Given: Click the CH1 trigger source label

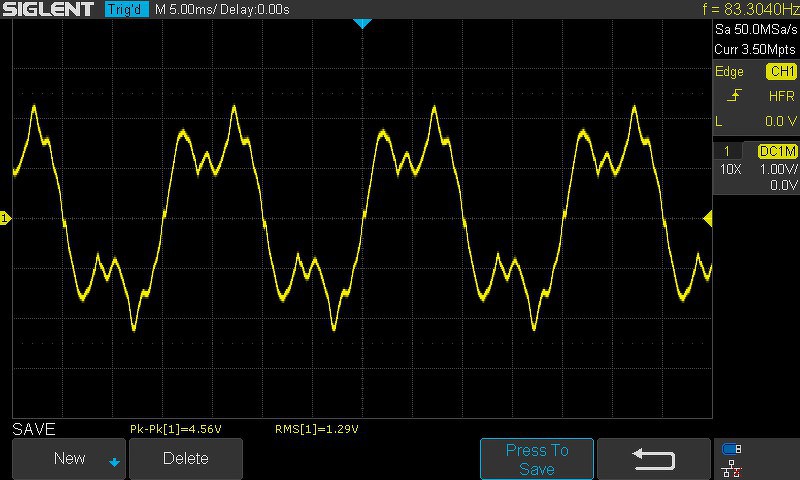Looking at the screenshot, I should [781, 71].
